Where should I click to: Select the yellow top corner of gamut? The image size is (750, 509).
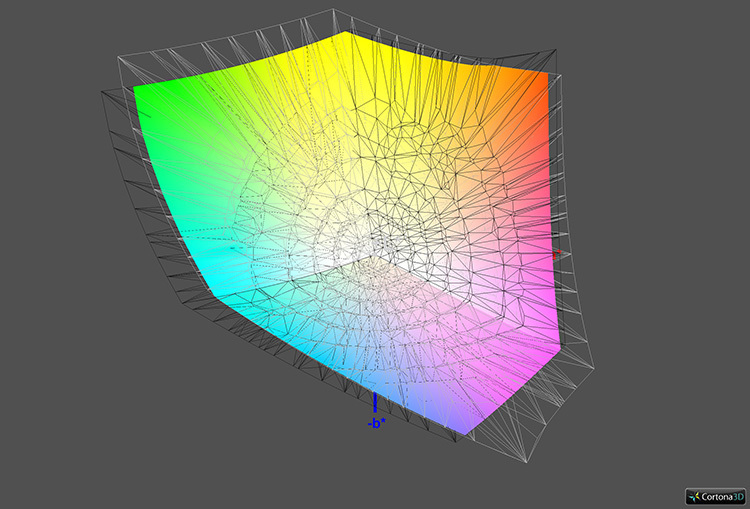tap(346, 36)
